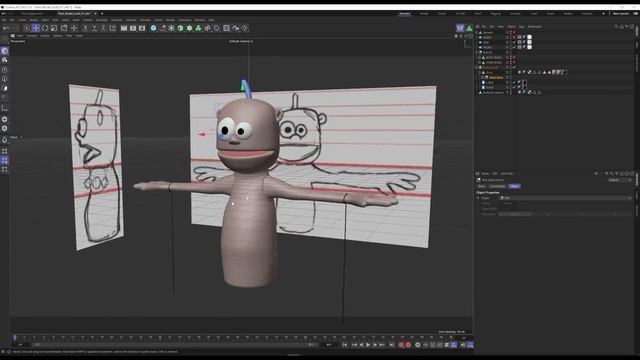Add a new document tab with plus
Image resolution: width=640 pixels, height=360 pixels.
click(x=102, y=13)
